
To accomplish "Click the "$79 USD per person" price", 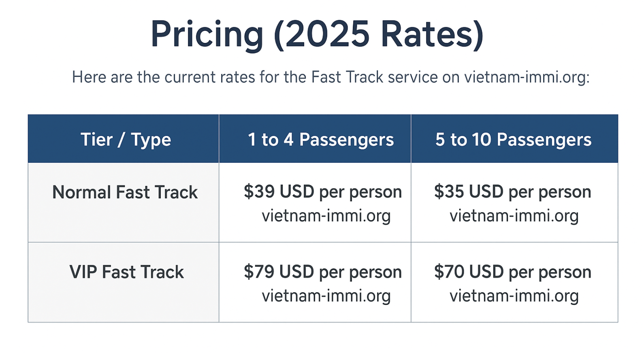I will tap(322, 272).
